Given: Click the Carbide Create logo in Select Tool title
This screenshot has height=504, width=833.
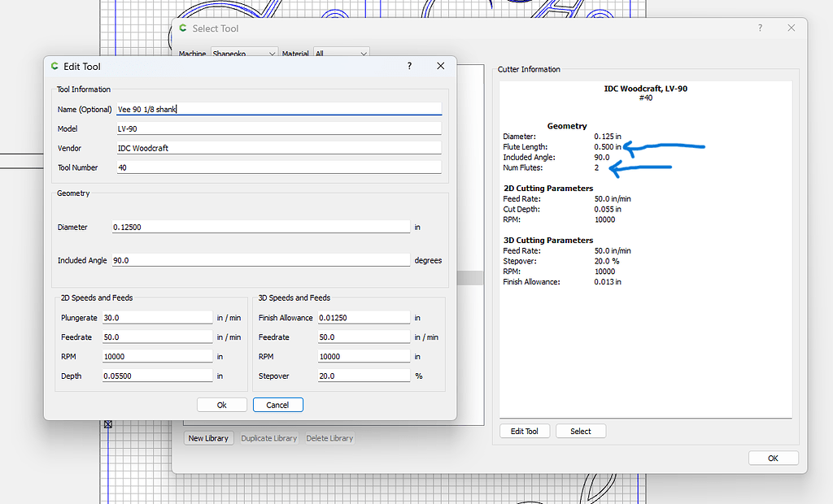Looking at the screenshot, I should 182,28.
